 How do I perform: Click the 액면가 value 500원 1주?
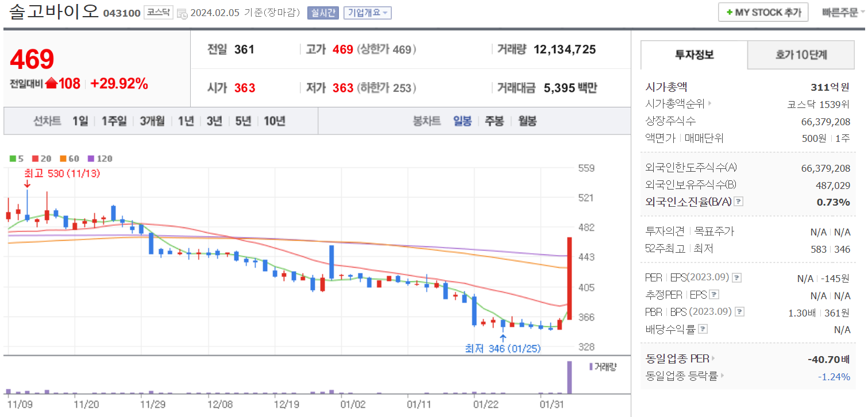click(x=826, y=138)
